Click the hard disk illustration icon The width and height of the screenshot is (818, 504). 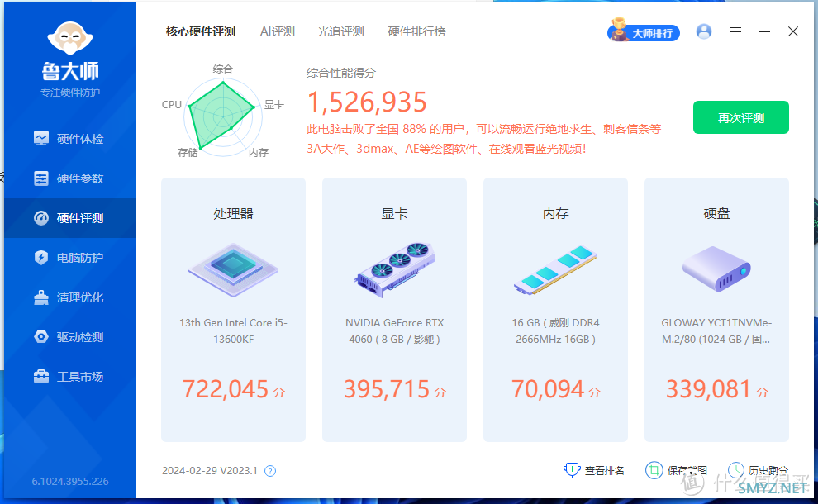click(716, 269)
